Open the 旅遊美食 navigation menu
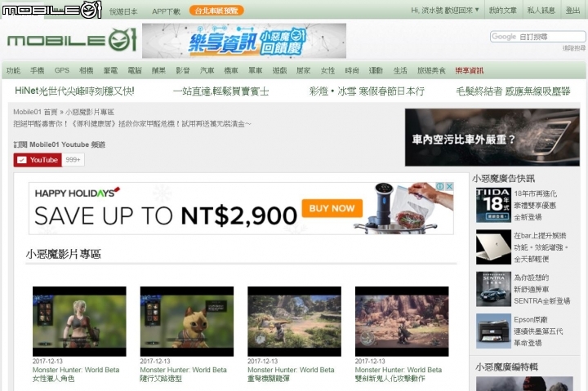The width and height of the screenshot is (588, 391). point(431,70)
